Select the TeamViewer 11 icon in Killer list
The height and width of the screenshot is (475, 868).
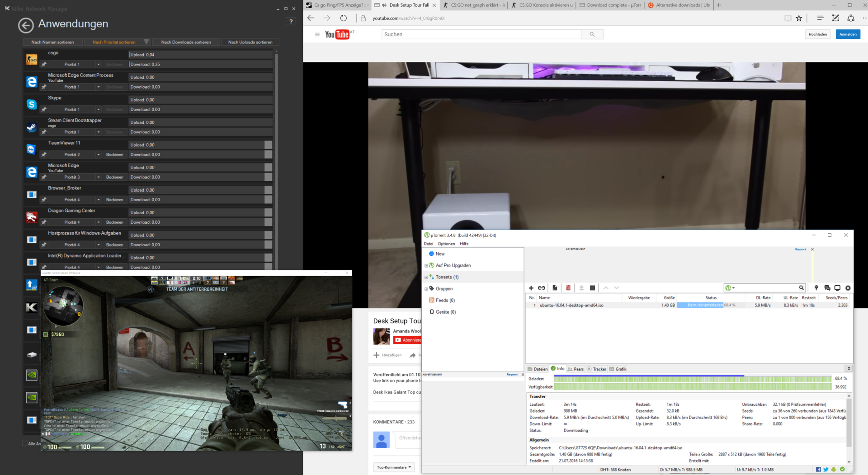click(x=32, y=150)
